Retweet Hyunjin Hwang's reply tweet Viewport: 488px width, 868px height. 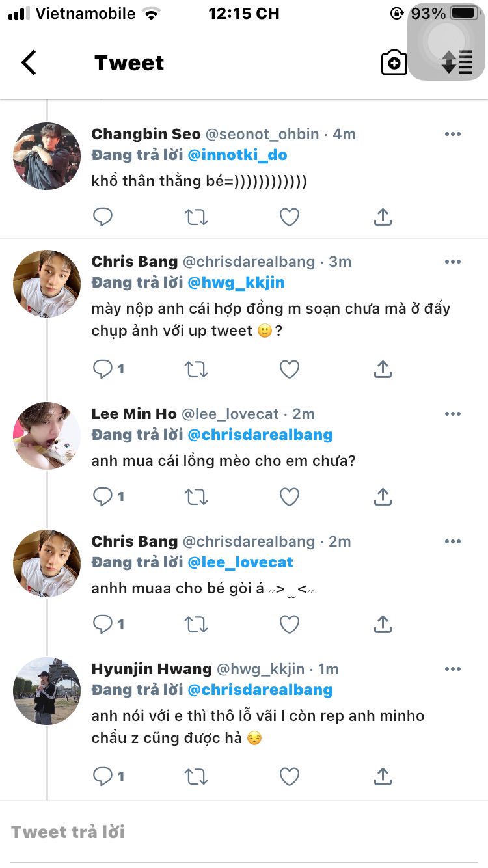click(196, 776)
